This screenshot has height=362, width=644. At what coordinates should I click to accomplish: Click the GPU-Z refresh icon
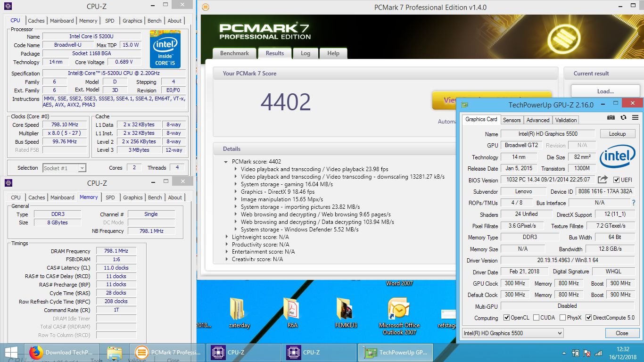623,117
